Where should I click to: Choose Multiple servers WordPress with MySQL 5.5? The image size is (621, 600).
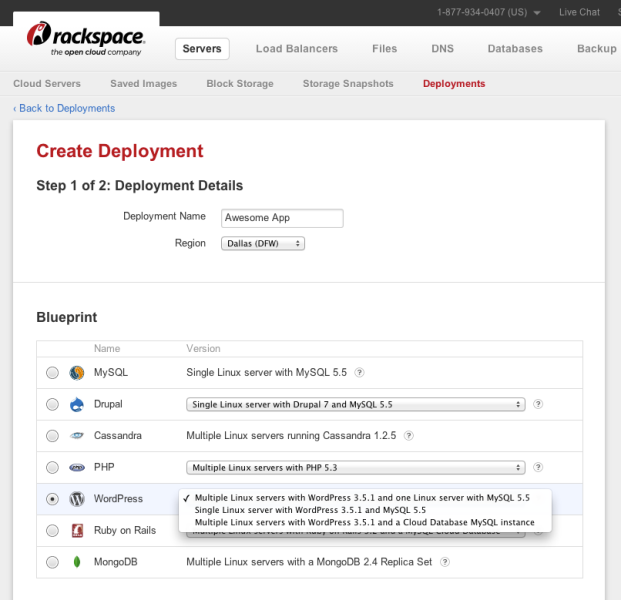pyautogui.click(x=362, y=498)
